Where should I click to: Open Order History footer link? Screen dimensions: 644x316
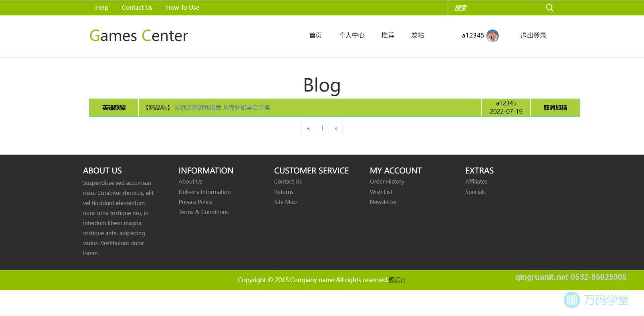(x=387, y=182)
